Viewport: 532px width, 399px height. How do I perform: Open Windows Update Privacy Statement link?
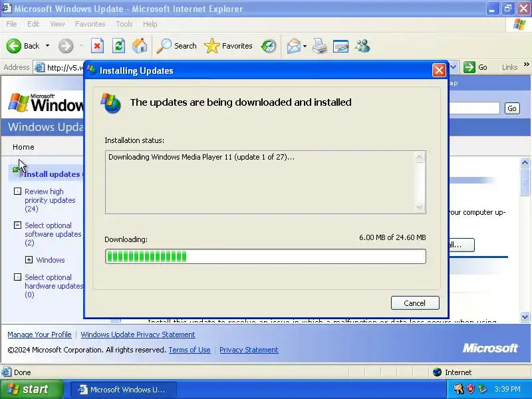tap(138, 334)
